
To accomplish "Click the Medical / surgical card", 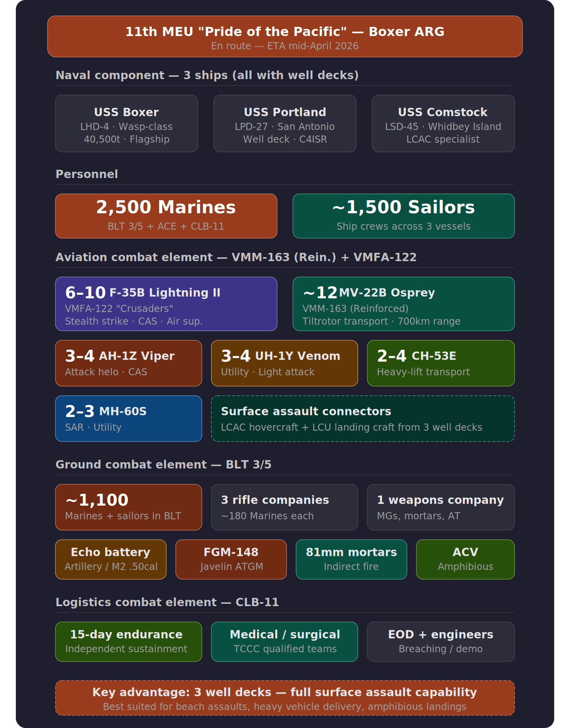I will (285, 642).
